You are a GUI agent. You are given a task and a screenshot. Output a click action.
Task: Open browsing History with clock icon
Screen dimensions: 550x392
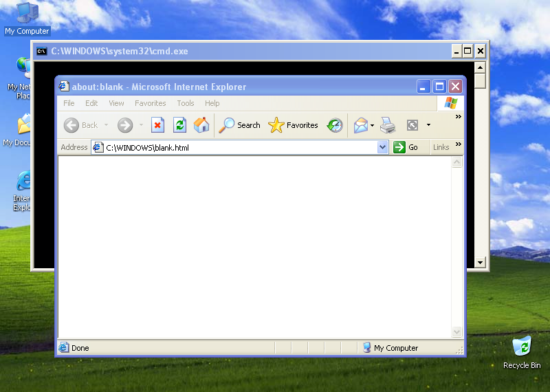[335, 125]
